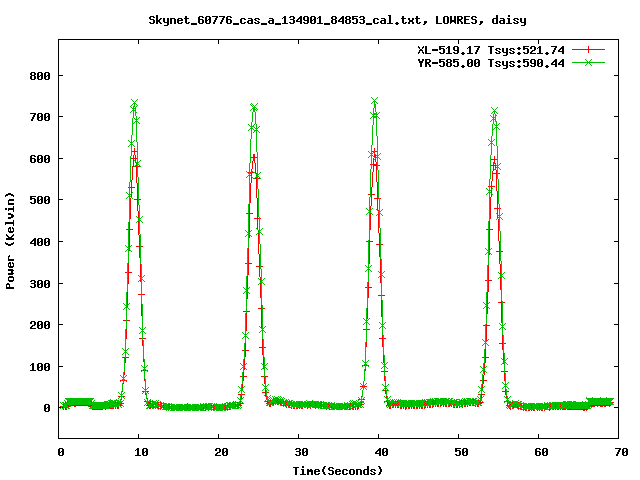Click the 20 x-axis tick label
Screen dimensions: 640x480
(x=221, y=452)
